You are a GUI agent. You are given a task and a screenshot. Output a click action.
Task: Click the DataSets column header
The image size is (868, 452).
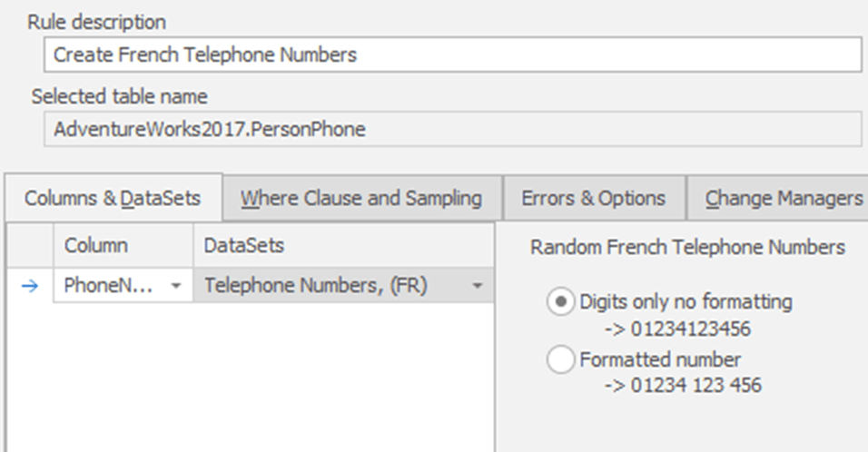[343, 245]
